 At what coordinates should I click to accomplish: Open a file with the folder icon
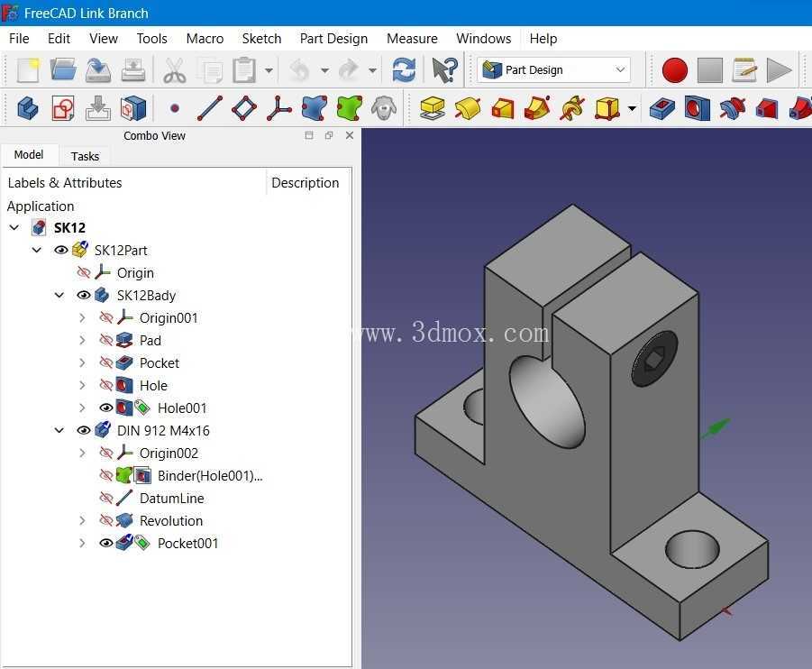63,70
